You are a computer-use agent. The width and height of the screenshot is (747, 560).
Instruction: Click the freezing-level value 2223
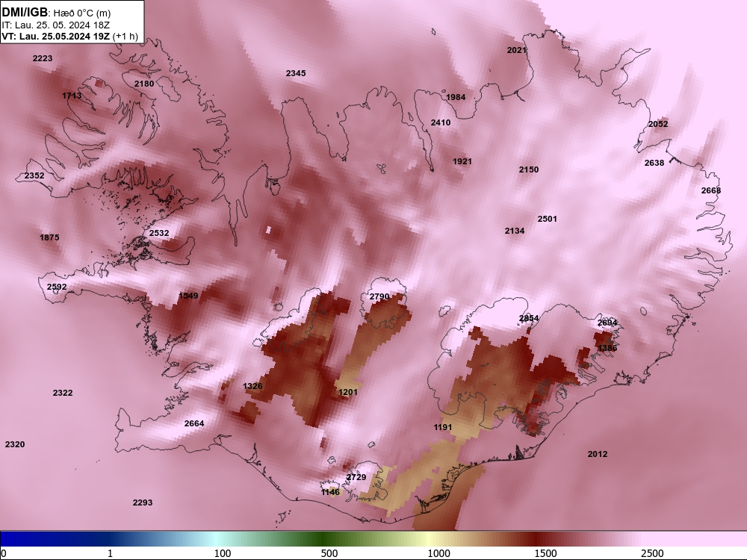click(43, 58)
